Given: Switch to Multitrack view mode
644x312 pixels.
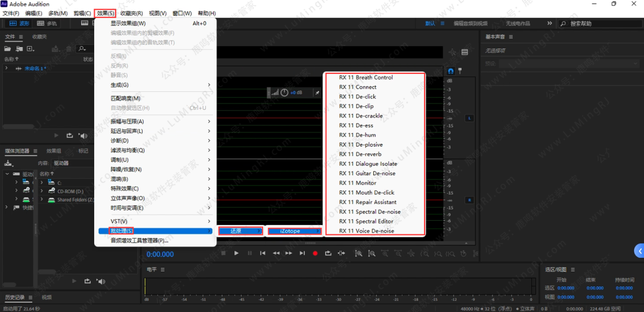Looking at the screenshot, I should pos(47,23).
